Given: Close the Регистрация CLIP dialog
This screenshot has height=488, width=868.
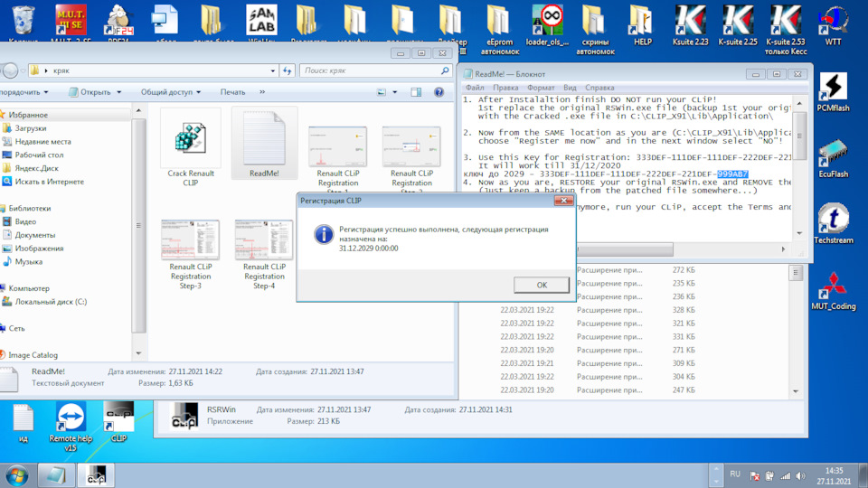Looking at the screenshot, I should click(563, 201).
